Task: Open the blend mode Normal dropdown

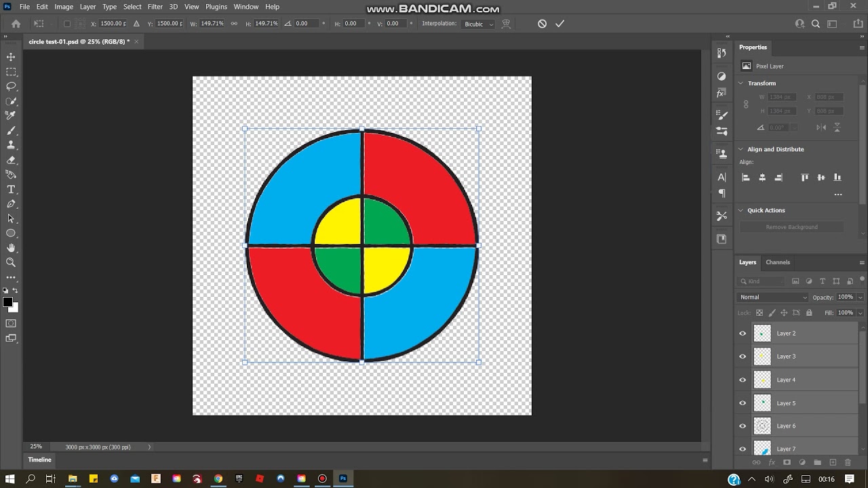Action: click(x=773, y=297)
